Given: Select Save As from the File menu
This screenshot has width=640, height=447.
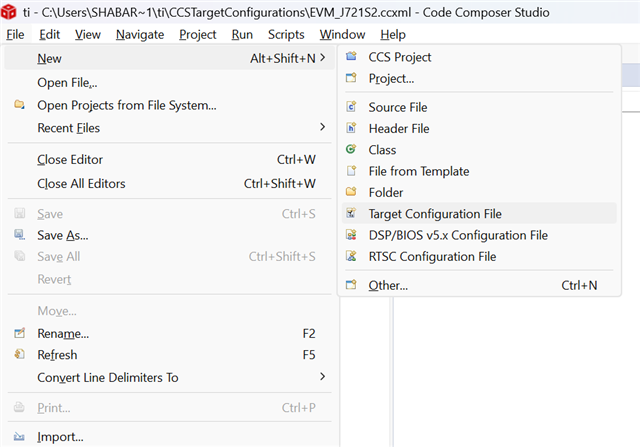Looking at the screenshot, I should tap(62, 235).
